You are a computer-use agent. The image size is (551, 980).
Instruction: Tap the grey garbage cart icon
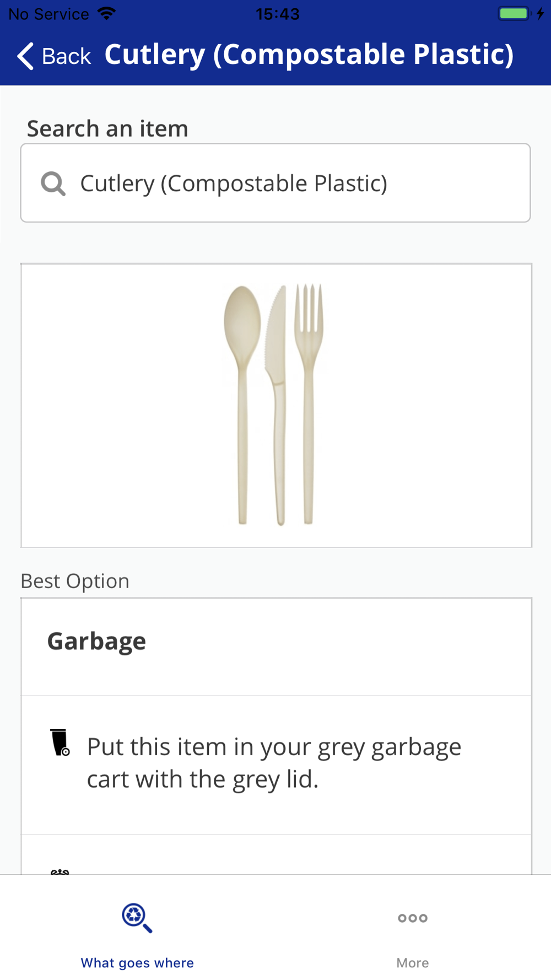click(60, 742)
